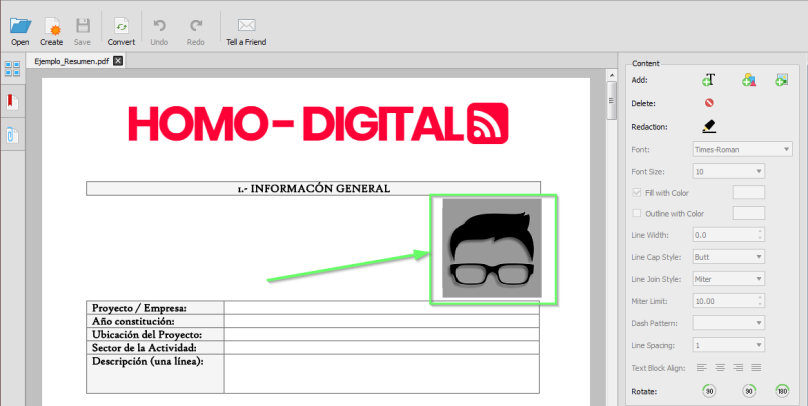
Task: Click the second Rotate 90 icon
Action: [x=749, y=391]
